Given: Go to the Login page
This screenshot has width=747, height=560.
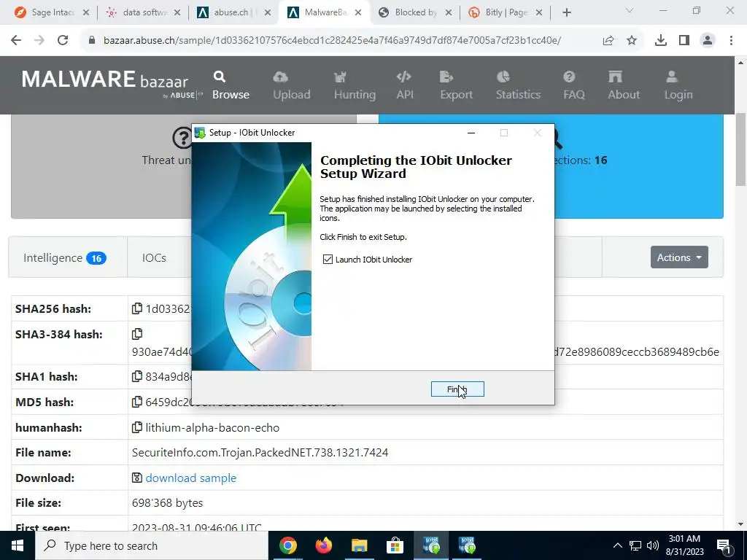Looking at the screenshot, I should (678, 86).
